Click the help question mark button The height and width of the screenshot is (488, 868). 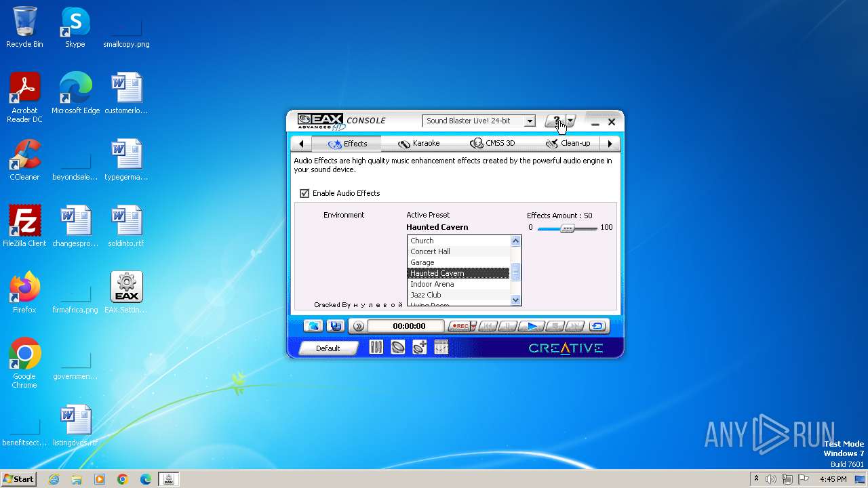[555, 121]
